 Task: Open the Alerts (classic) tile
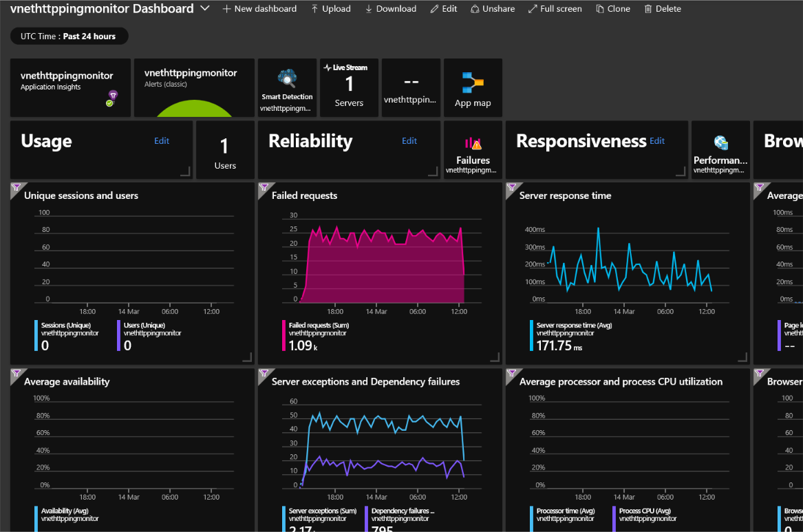pyautogui.click(x=194, y=87)
